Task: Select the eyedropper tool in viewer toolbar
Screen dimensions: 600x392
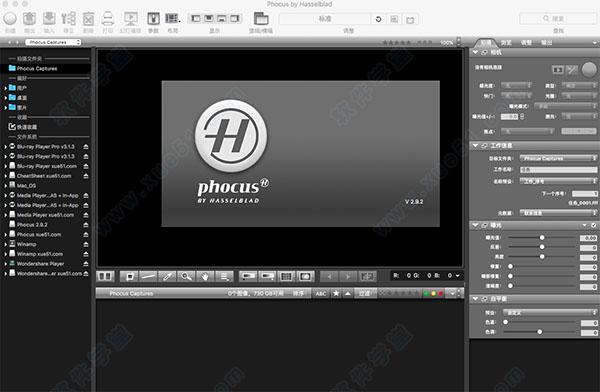Action: pos(167,276)
